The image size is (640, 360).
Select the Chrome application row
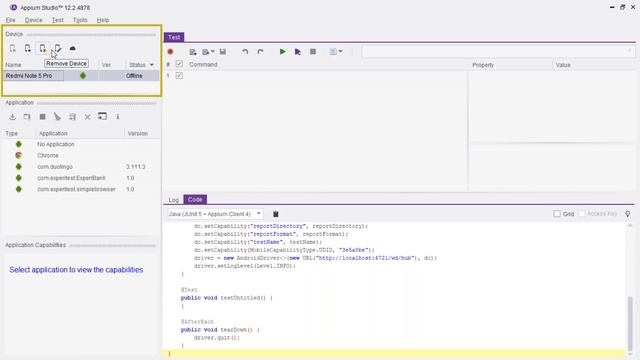(82, 156)
